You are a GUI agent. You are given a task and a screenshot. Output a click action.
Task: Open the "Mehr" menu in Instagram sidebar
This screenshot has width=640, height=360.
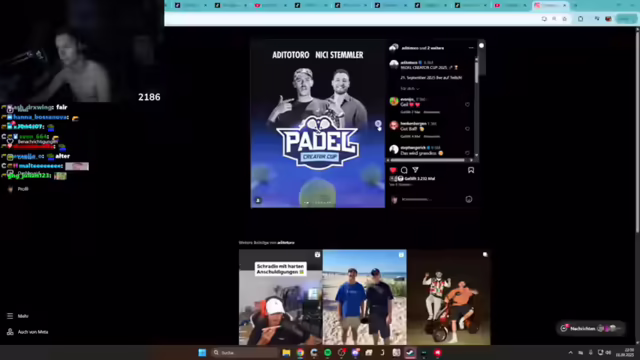point(18,316)
